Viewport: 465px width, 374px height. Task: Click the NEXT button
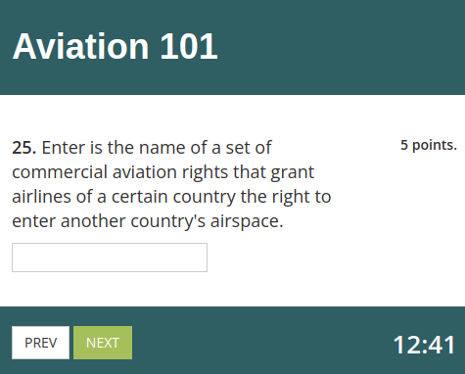[103, 343]
